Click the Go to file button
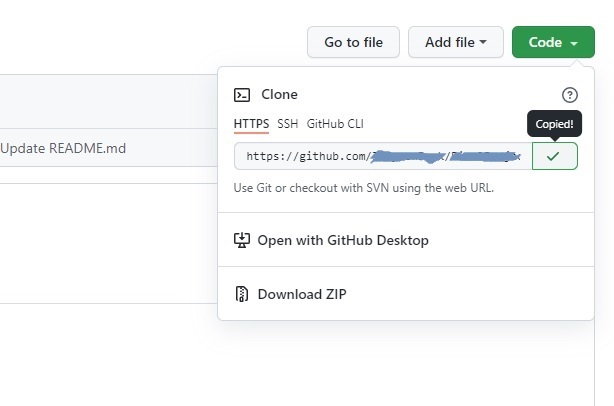 pyautogui.click(x=353, y=42)
